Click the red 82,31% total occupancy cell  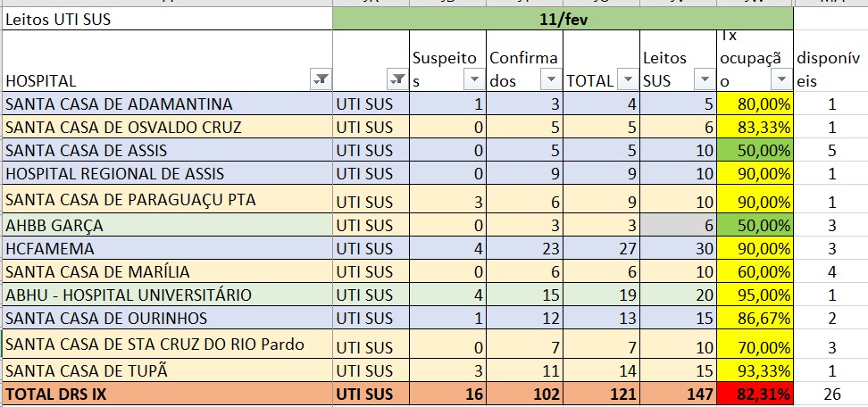[x=755, y=392]
